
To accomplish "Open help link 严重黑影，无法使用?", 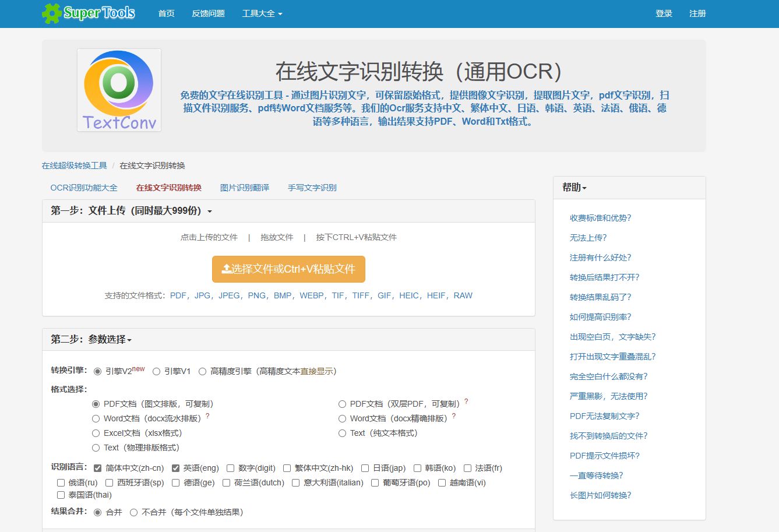I will [609, 396].
